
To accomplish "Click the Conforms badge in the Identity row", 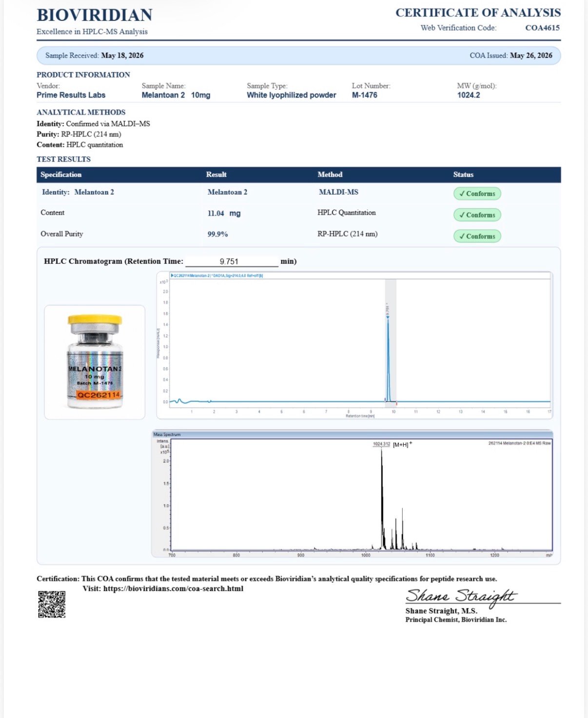I will coord(477,194).
